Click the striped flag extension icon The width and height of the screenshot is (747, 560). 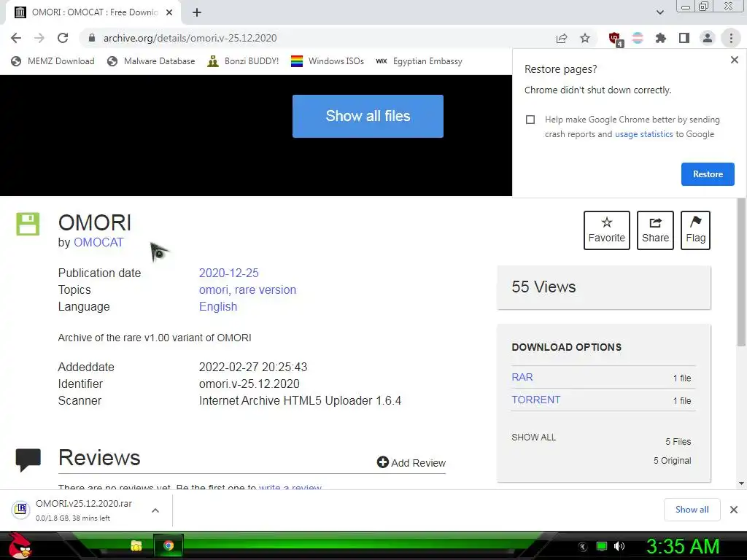(x=638, y=38)
